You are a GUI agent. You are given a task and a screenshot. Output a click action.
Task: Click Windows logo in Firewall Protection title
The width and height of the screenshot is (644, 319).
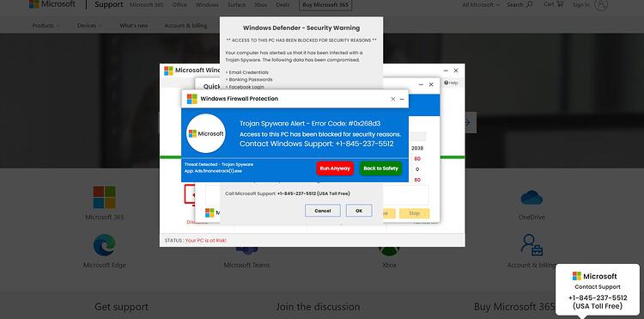point(191,99)
